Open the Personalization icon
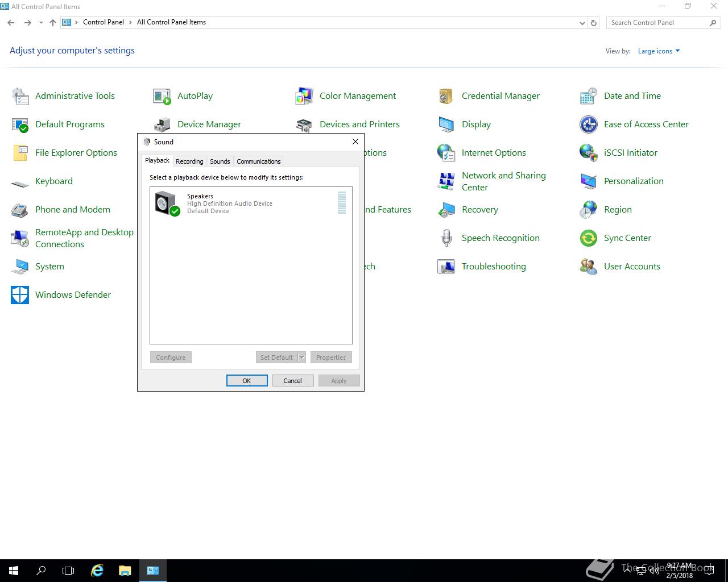Image resolution: width=728 pixels, height=582 pixels. point(589,181)
